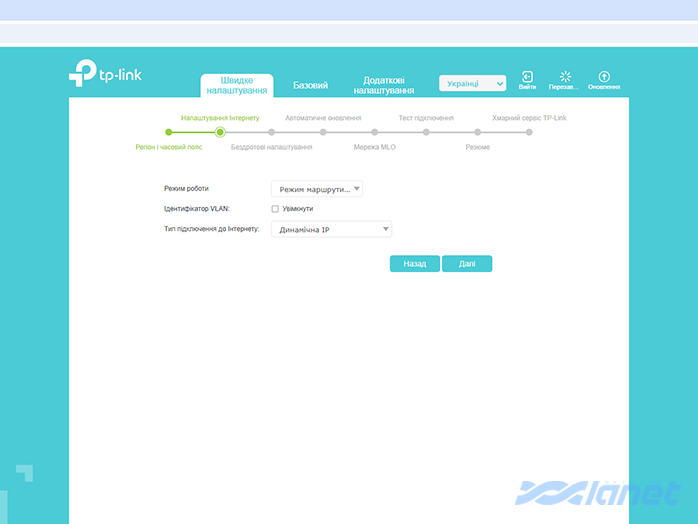Open the Українська language selector

pyautogui.click(x=473, y=84)
